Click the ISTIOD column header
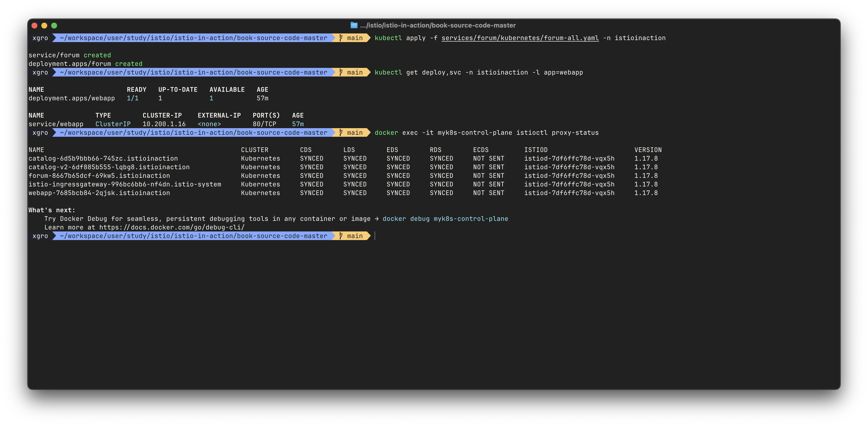 536,150
